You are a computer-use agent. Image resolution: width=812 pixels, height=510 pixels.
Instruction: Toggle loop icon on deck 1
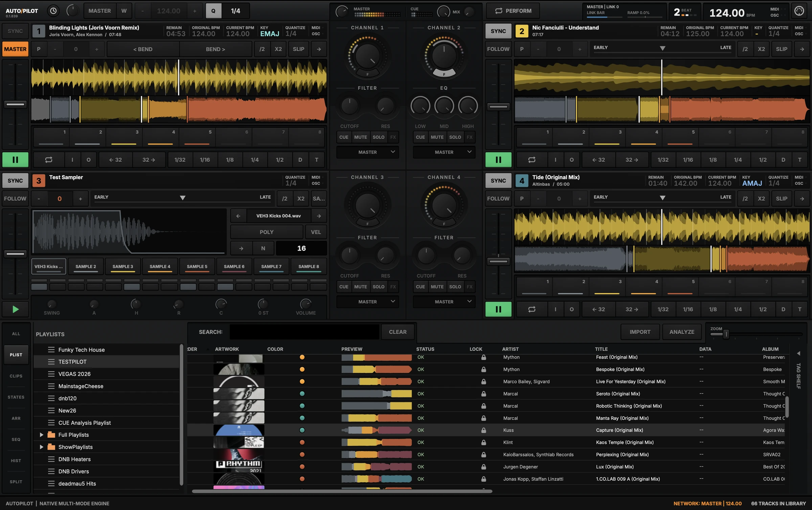pos(49,160)
